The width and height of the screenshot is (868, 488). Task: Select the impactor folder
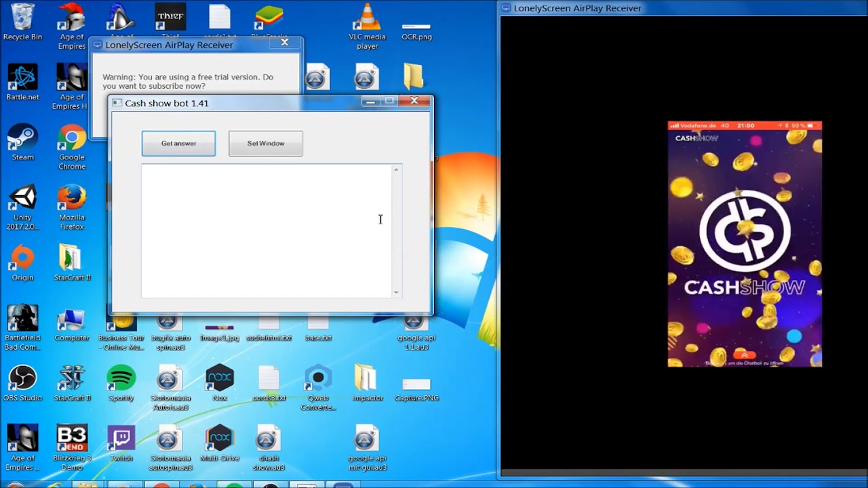click(368, 384)
